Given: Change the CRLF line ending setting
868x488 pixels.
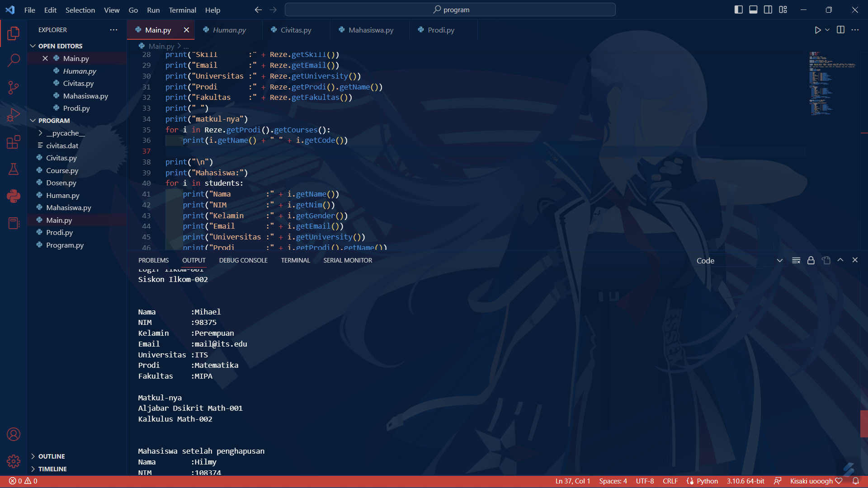Looking at the screenshot, I should click(x=670, y=481).
